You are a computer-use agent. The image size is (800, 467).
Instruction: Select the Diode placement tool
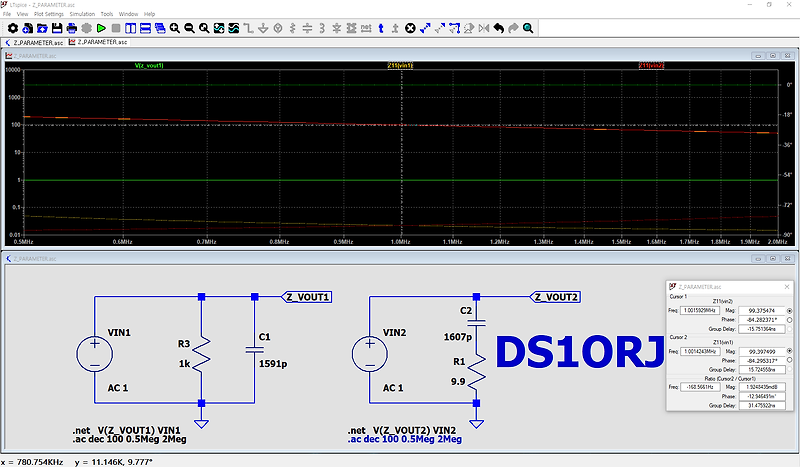tap(337, 29)
